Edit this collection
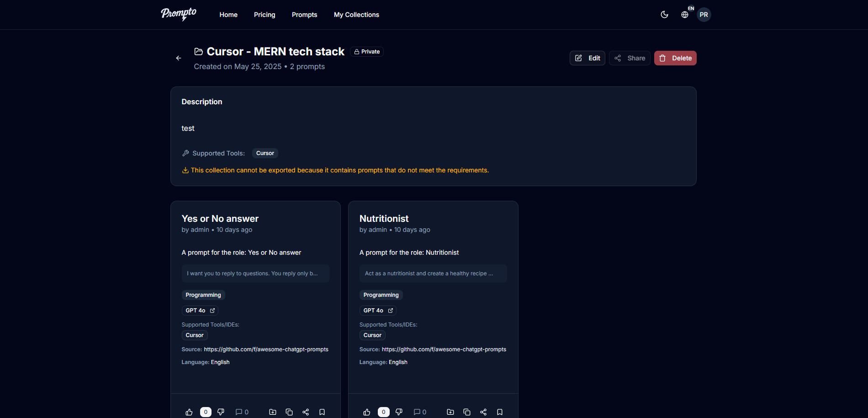This screenshot has height=418, width=868. tap(587, 58)
